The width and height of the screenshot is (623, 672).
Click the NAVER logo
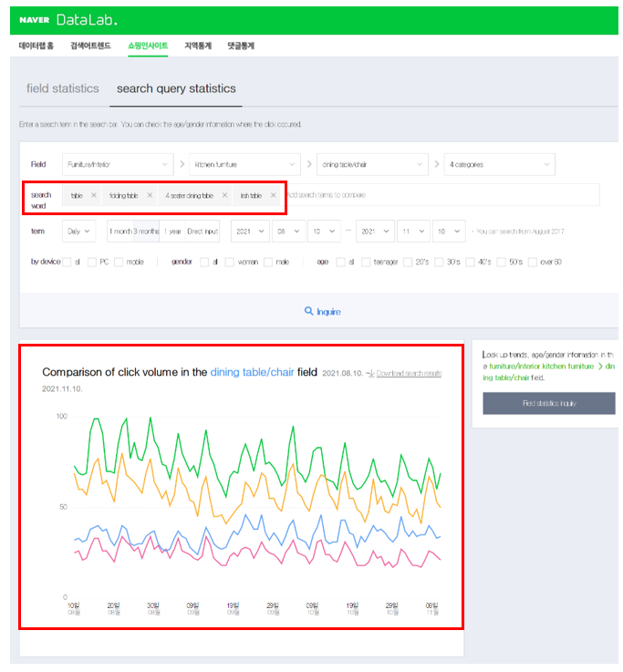tap(35, 20)
